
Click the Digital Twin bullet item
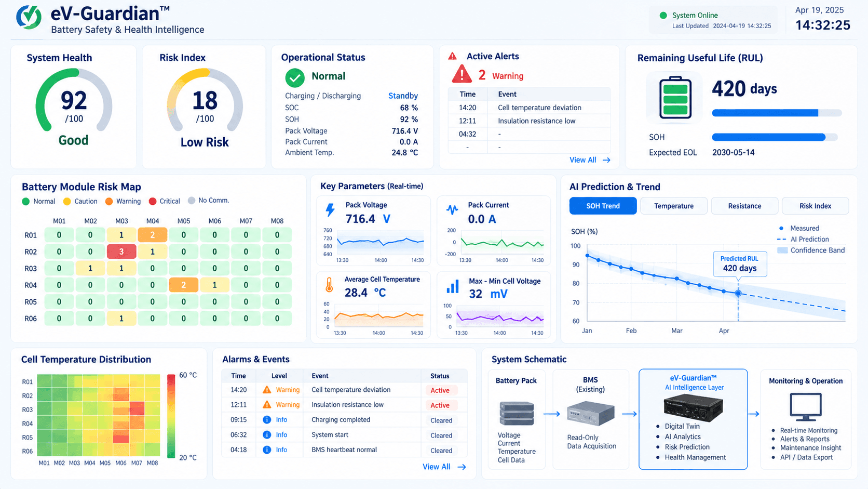click(682, 426)
